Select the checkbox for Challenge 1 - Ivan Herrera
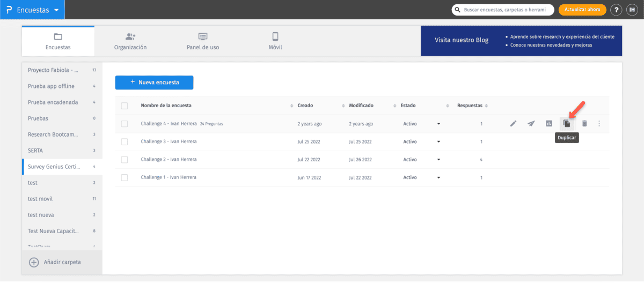644x283 pixels. click(x=125, y=177)
